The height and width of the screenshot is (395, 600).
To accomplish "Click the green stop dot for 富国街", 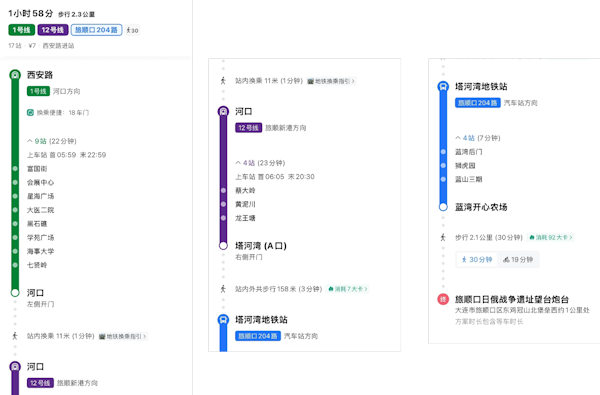I will pyautogui.click(x=15, y=168).
